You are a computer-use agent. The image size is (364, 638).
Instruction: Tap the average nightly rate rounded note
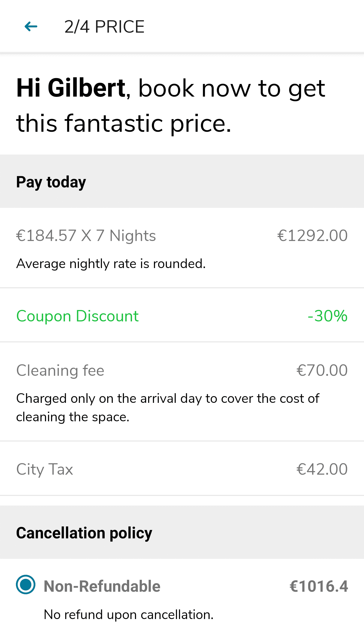click(x=111, y=264)
